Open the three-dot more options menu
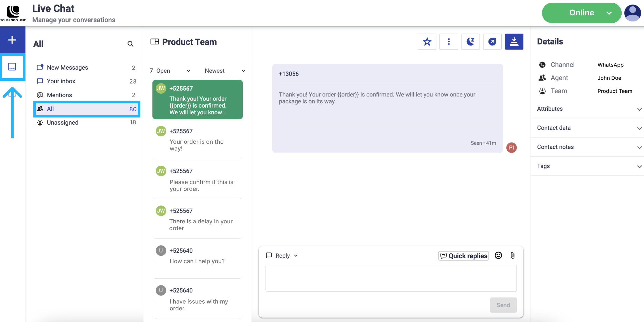The height and width of the screenshot is (322, 644). coord(448,42)
